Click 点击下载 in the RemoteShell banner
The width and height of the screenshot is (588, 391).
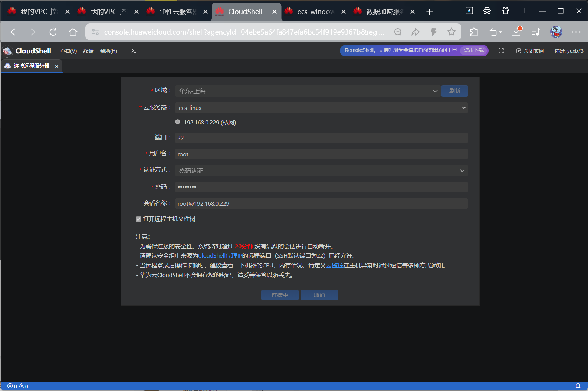click(x=474, y=50)
